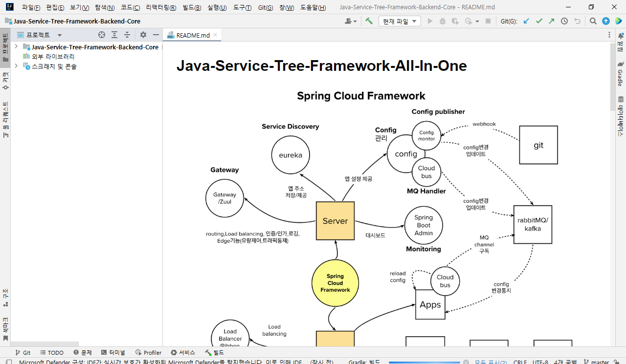Hide the project panel with minus icon
The width and height of the screenshot is (626, 364).
pos(156,35)
